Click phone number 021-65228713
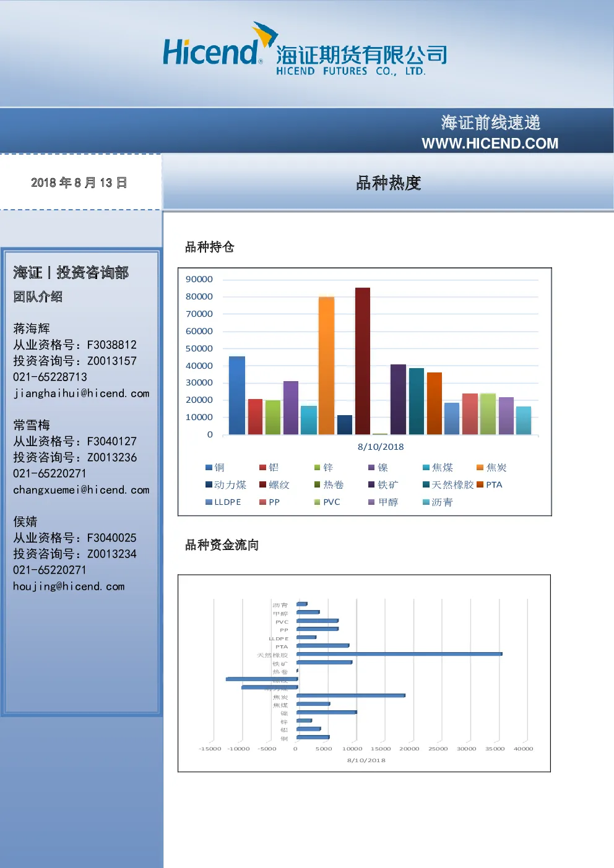 (x=50, y=377)
